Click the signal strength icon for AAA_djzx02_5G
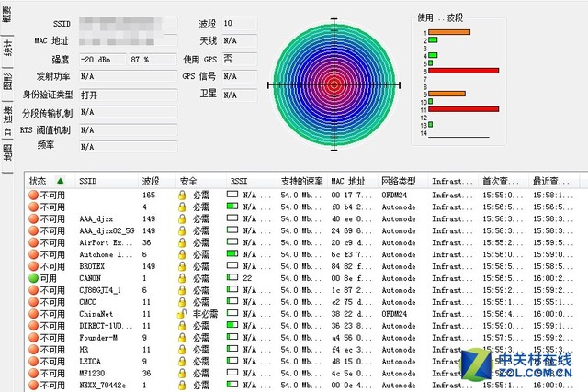 232,230
